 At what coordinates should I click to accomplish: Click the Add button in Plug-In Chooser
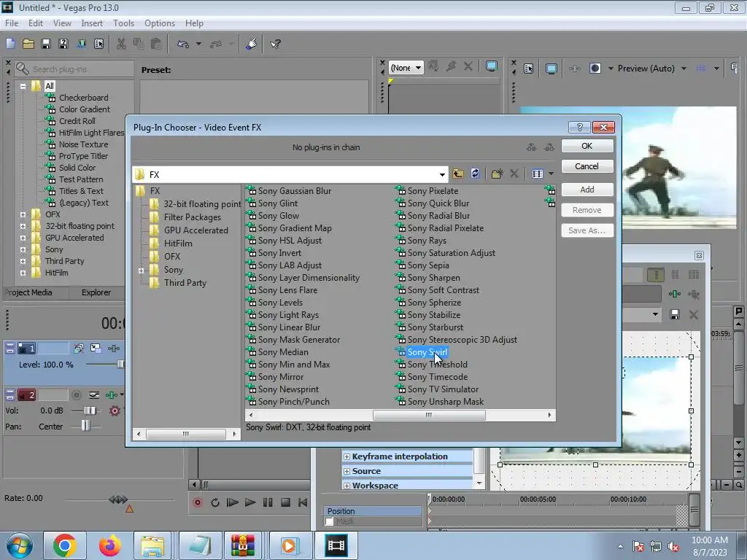coord(587,190)
